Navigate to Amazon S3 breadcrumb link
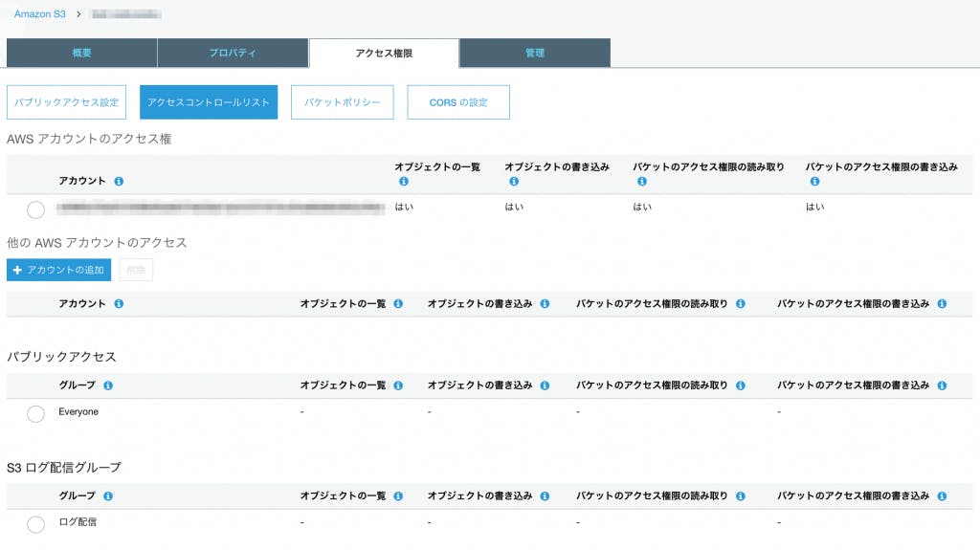Image resolution: width=980 pixels, height=550 pixels. point(40,14)
